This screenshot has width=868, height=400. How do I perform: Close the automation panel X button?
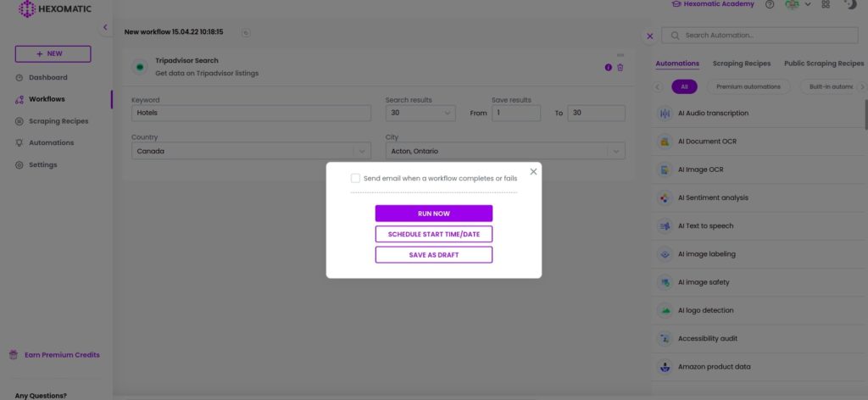tap(650, 36)
